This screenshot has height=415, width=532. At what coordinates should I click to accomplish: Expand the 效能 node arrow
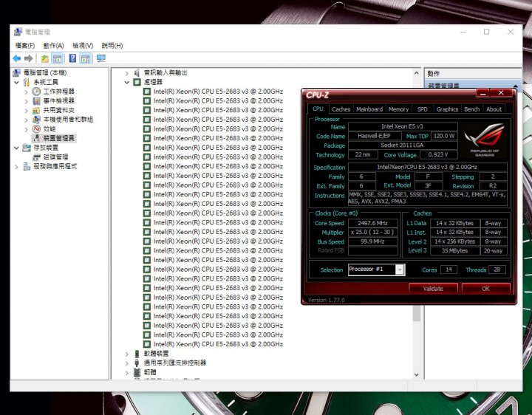tap(26, 128)
